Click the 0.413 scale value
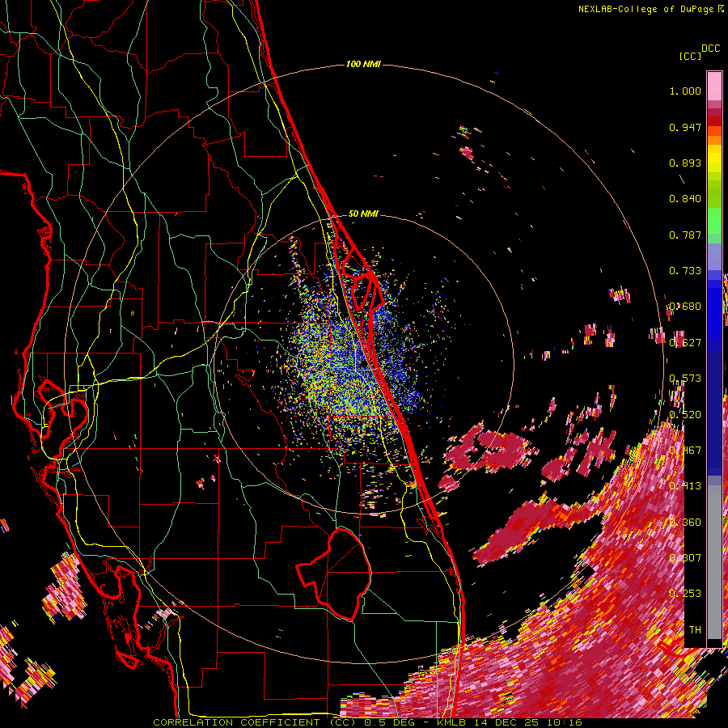 point(685,486)
